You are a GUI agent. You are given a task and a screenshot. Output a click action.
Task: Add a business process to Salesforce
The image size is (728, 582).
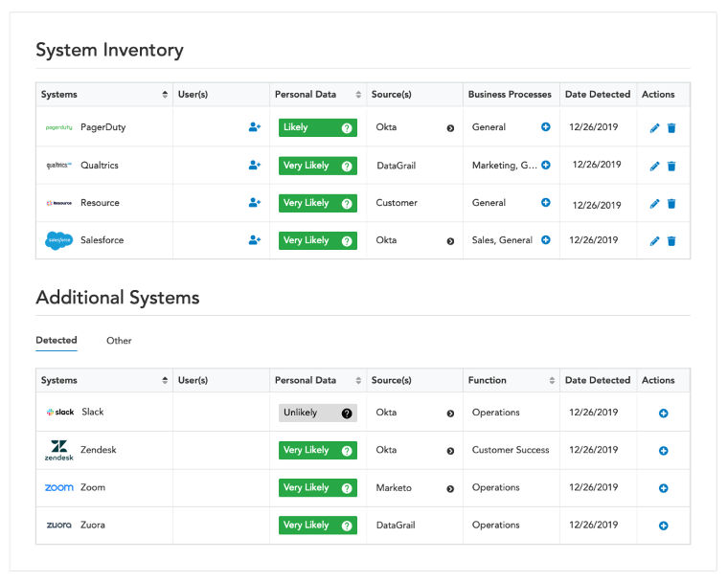(x=546, y=240)
